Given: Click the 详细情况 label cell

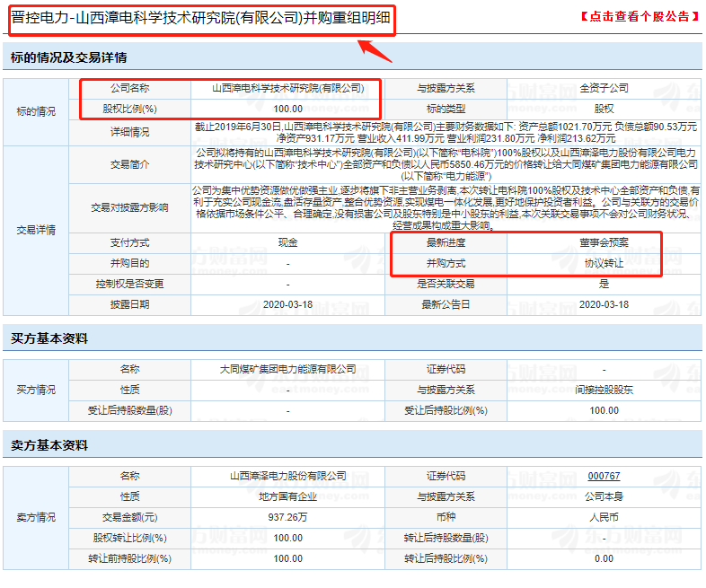Looking at the screenshot, I should (129, 132).
